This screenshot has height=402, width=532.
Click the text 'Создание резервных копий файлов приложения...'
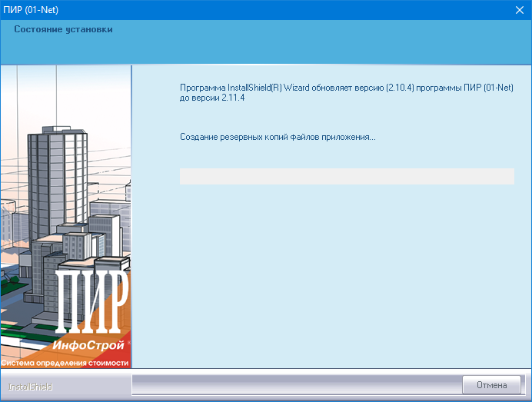[278, 137]
